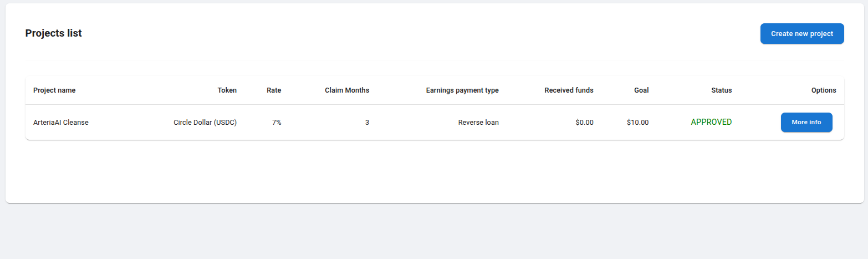
Task: Click the Project name column header
Action: tap(54, 90)
